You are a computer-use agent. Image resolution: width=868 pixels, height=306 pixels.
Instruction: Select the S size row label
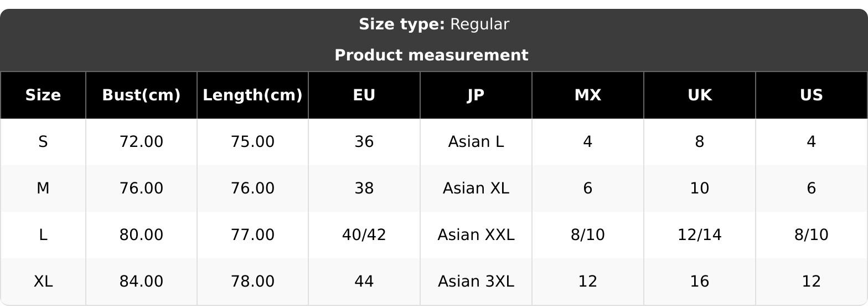point(43,142)
